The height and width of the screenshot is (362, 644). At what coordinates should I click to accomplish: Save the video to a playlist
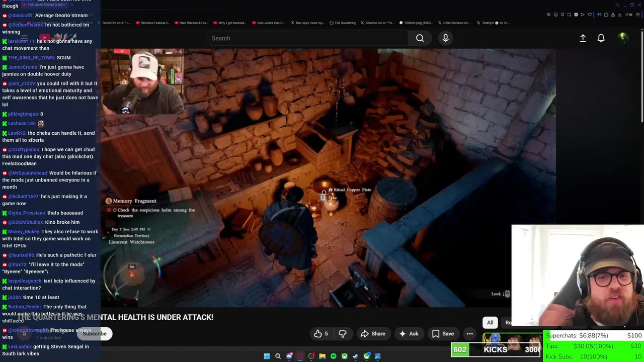coord(443,334)
